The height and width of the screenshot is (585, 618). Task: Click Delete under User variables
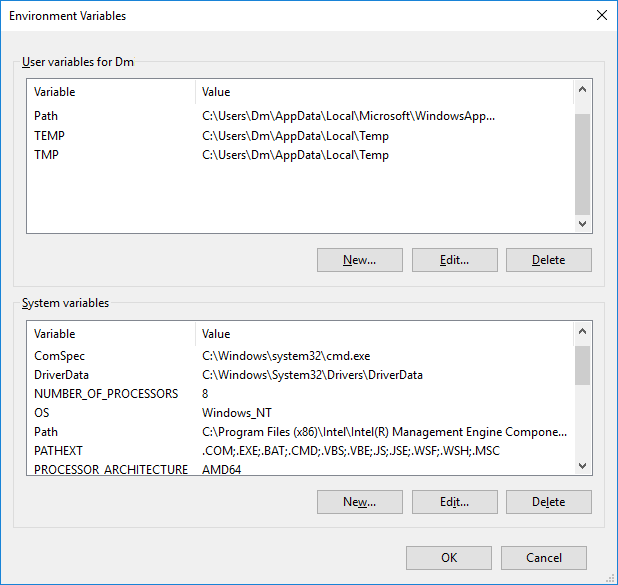click(x=548, y=260)
